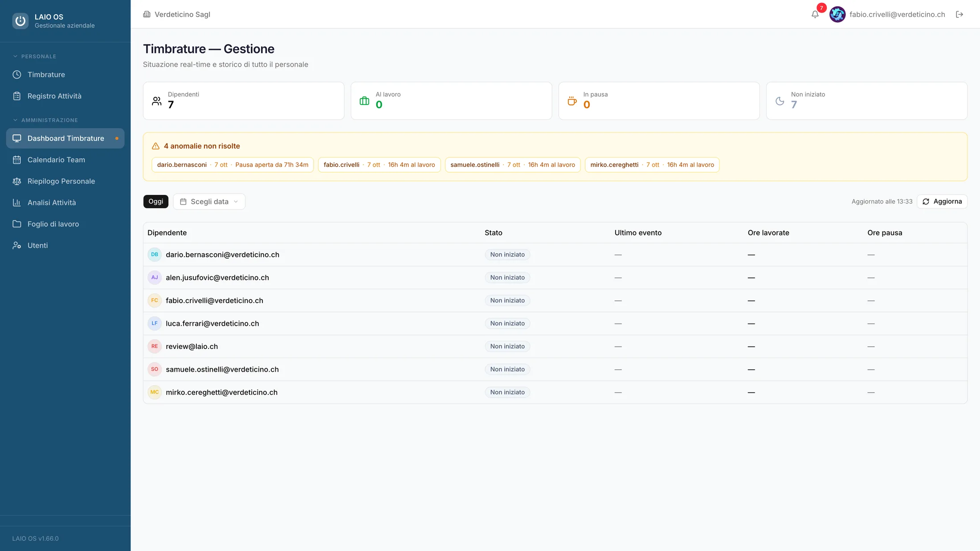The width and height of the screenshot is (980, 551).
Task: Click Non iniziato badge for mirko.cereghetti
Action: pyautogui.click(x=507, y=392)
